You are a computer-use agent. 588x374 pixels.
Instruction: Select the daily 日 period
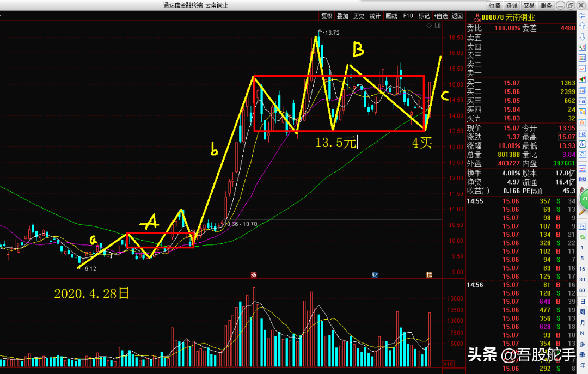point(583,301)
